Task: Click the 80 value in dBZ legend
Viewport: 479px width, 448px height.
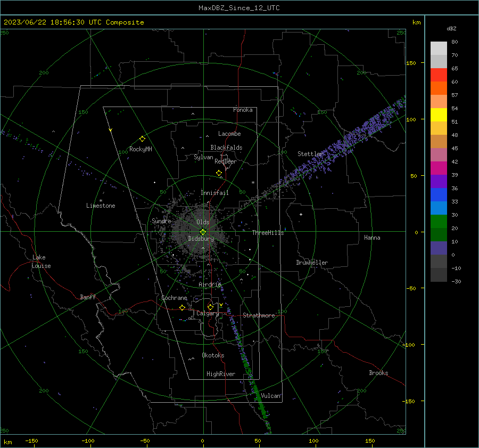Action: pos(455,42)
